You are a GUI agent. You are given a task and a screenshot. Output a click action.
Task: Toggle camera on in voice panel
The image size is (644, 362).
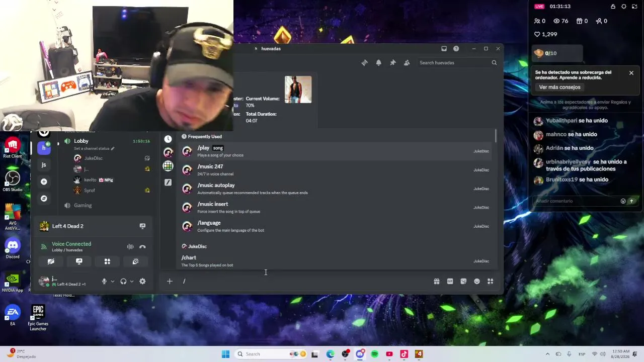51,261
